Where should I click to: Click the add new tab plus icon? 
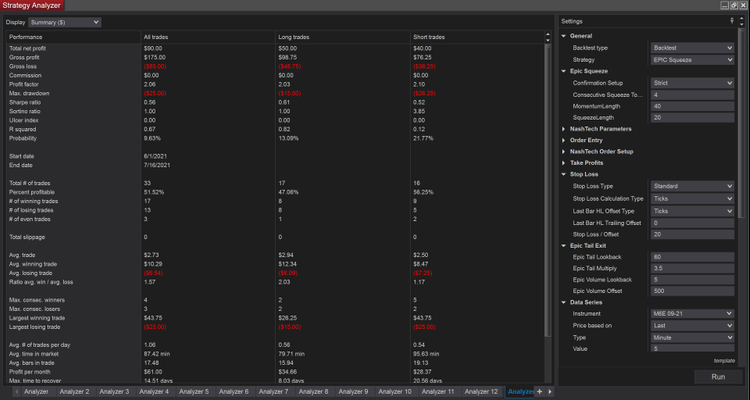coord(539,392)
